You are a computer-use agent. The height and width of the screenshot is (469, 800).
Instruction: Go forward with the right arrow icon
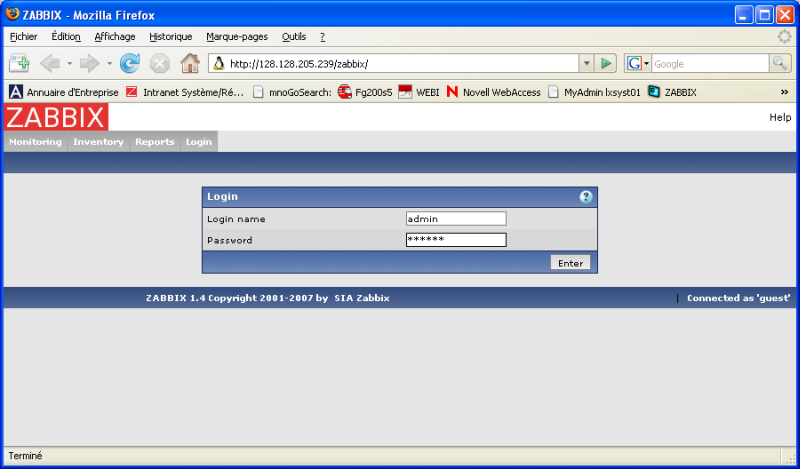tap(90, 64)
